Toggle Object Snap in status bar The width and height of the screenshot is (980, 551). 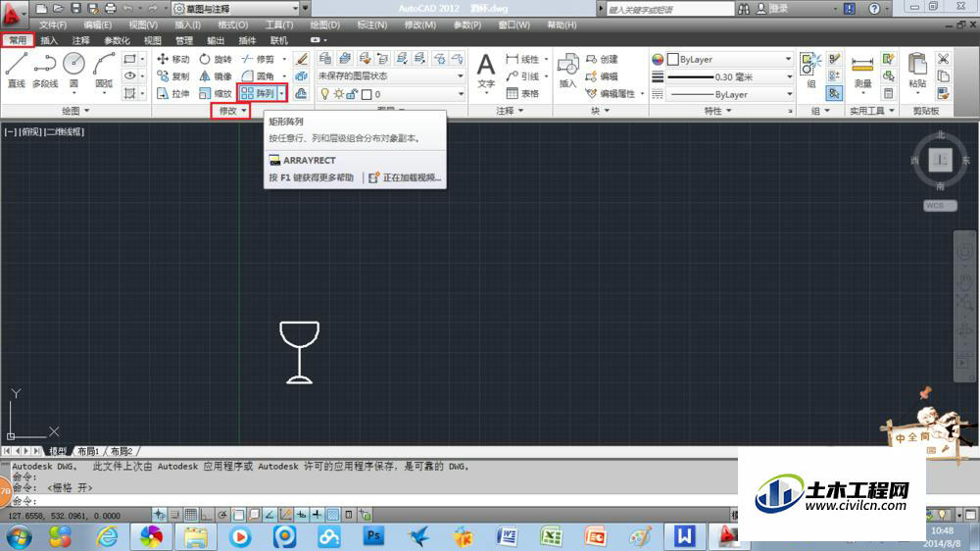point(238,515)
